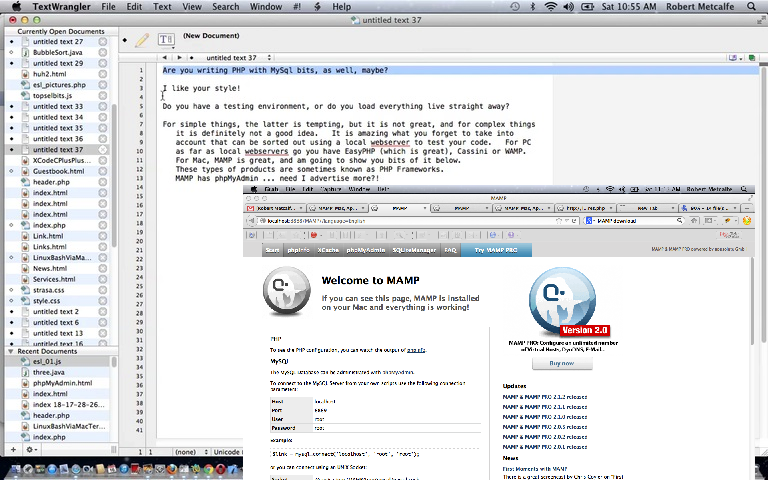Click Robert Metcalfe user name in the top menu bar
768x480 pixels.
point(700,6)
